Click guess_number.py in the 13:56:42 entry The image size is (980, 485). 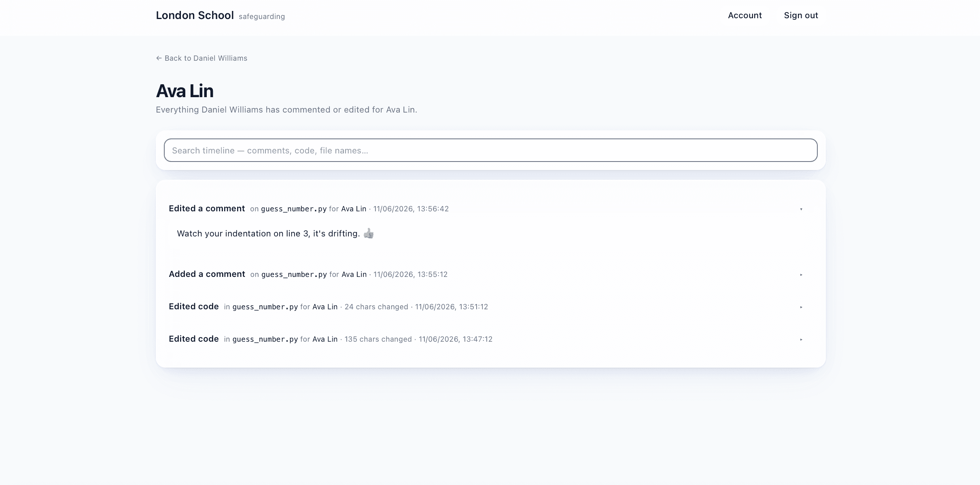pos(294,209)
